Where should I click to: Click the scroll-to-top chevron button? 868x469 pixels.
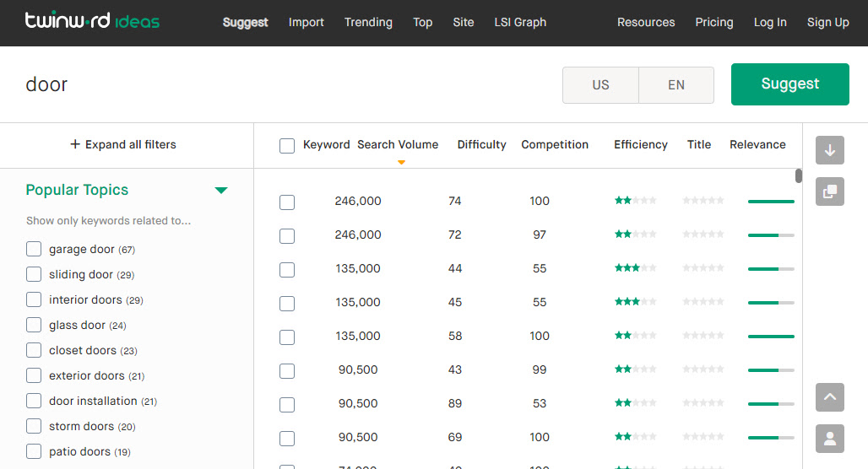click(x=830, y=397)
